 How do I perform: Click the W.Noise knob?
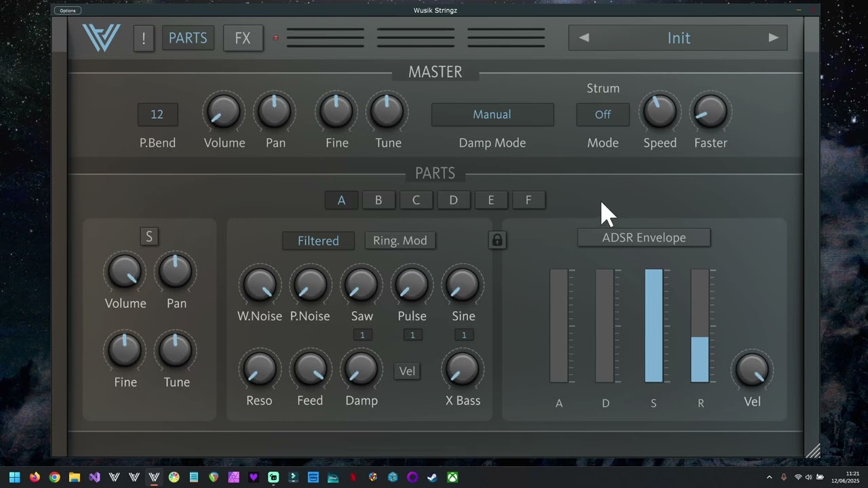pos(260,285)
